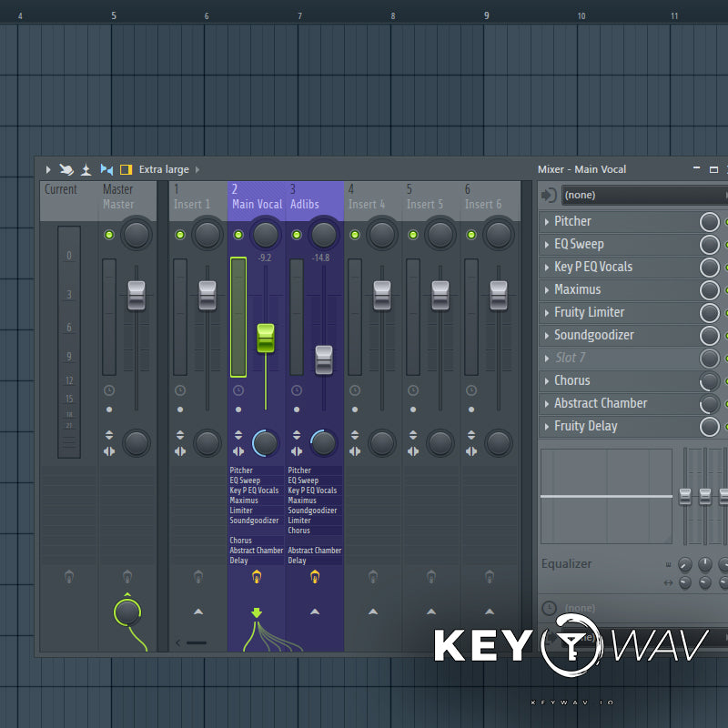Mute the Master track with its green LED

coord(109,235)
